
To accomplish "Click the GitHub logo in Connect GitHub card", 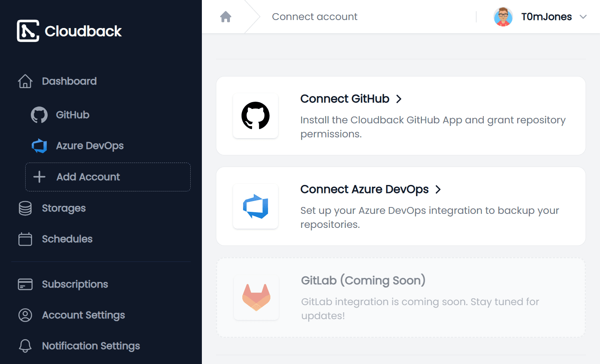I will (x=256, y=116).
